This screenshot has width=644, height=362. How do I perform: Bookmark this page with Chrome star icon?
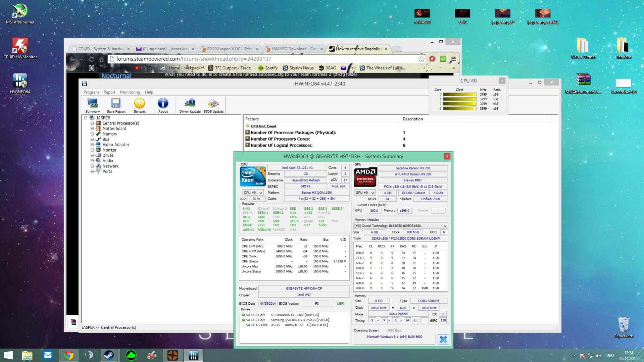[421, 59]
